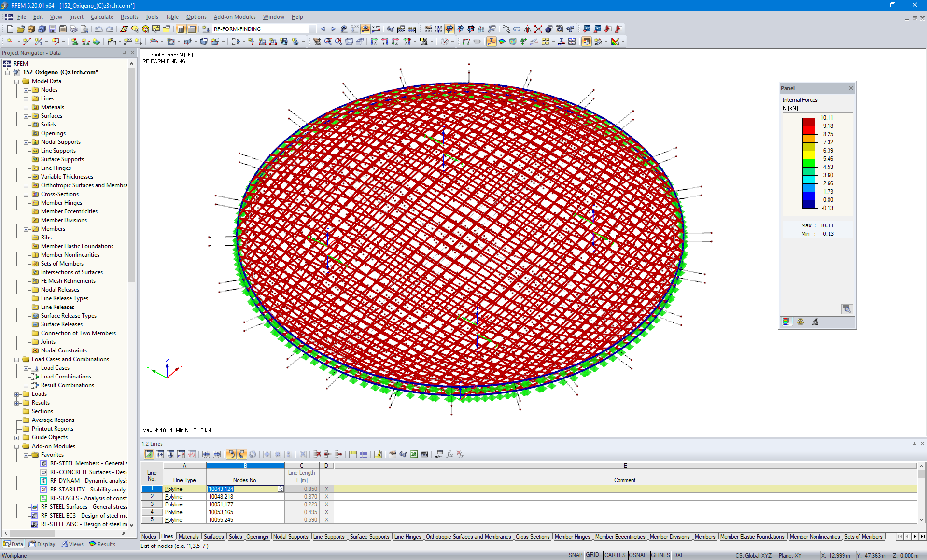The height and width of the screenshot is (560, 927).
Task: Toggle SNAP in status bar
Action: tap(575, 555)
